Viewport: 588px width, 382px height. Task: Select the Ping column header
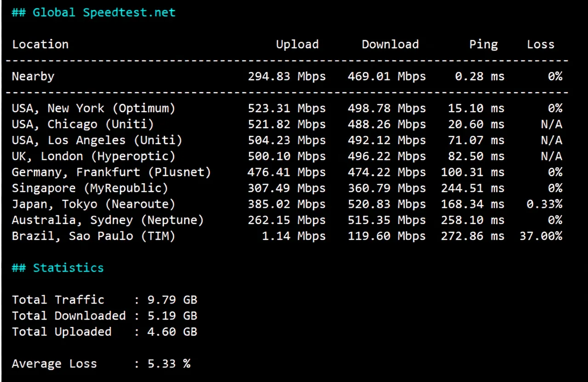tap(483, 44)
